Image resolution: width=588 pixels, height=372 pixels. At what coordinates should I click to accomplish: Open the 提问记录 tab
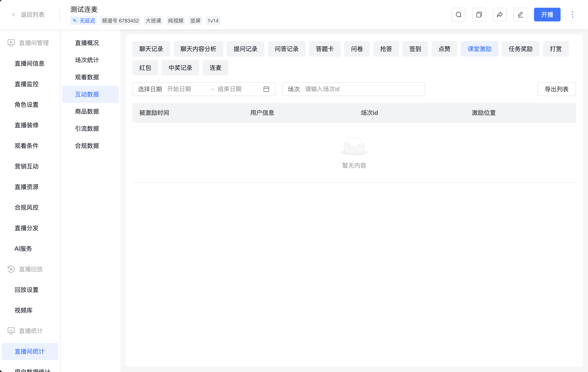click(x=245, y=49)
